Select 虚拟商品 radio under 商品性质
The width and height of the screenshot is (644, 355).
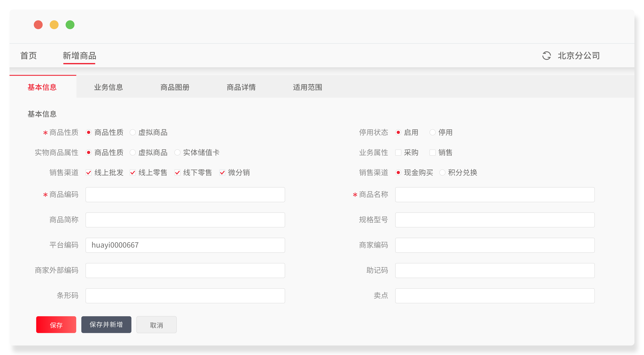pos(133,132)
